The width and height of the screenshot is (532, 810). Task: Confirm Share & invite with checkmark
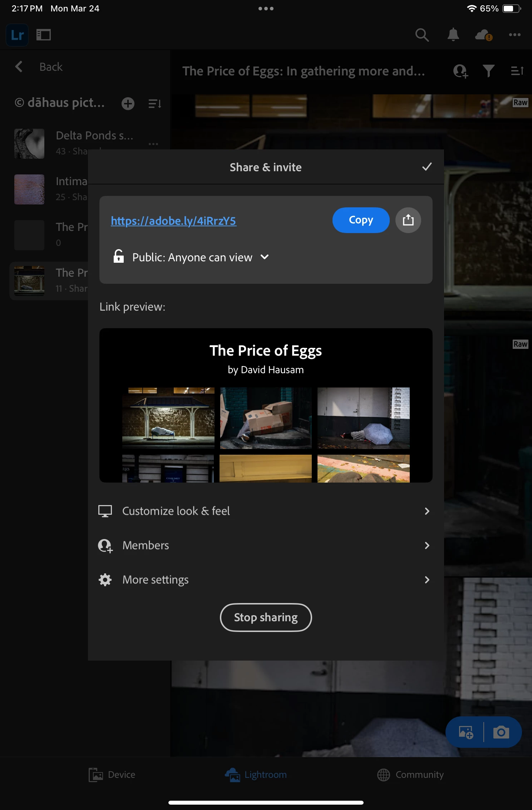(x=427, y=167)
